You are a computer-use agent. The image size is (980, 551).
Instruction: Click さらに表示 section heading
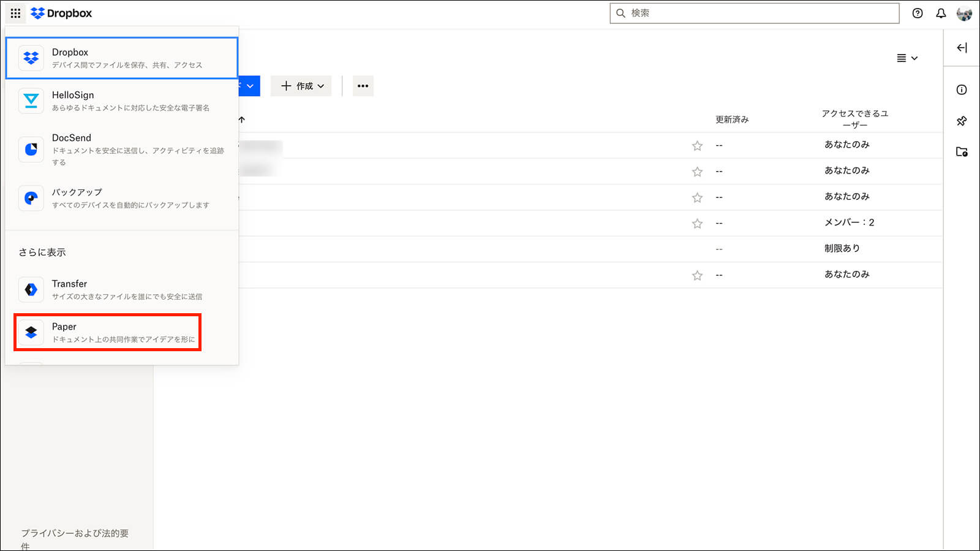(42, 252)
